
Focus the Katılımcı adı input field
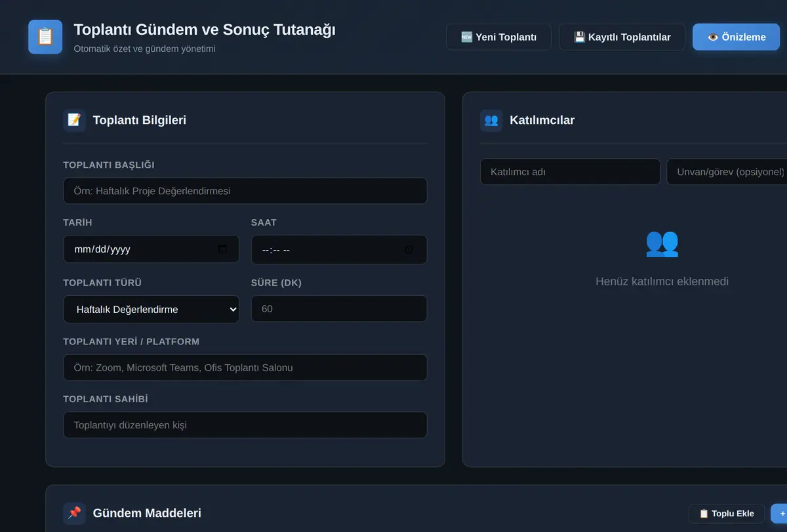coord(570,171)
